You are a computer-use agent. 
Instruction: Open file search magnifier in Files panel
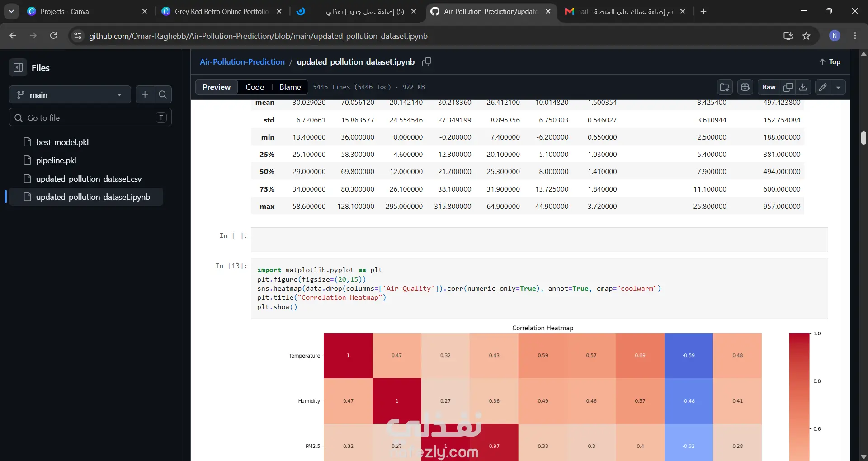[163, 94]
